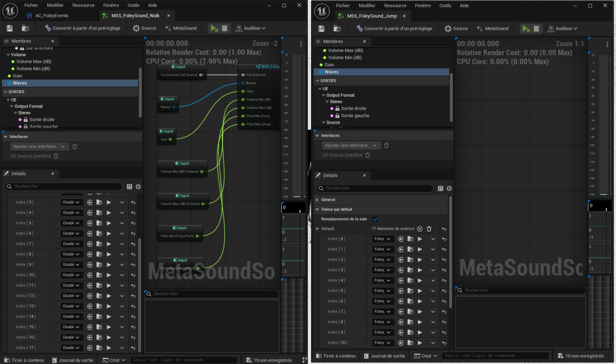
Task: Play preview of Index [0] wave entry
Action: tap(420, 239)
